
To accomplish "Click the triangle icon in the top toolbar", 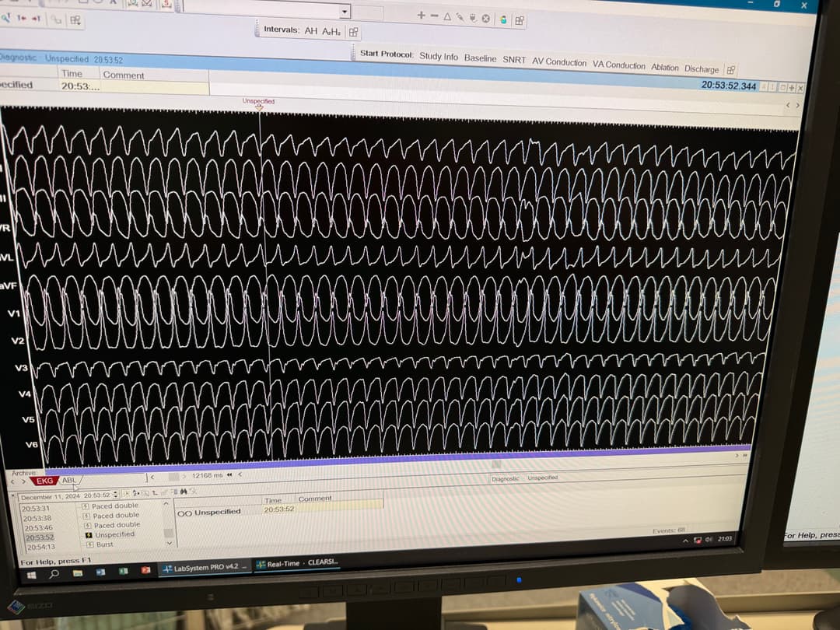I will point(447,16).
